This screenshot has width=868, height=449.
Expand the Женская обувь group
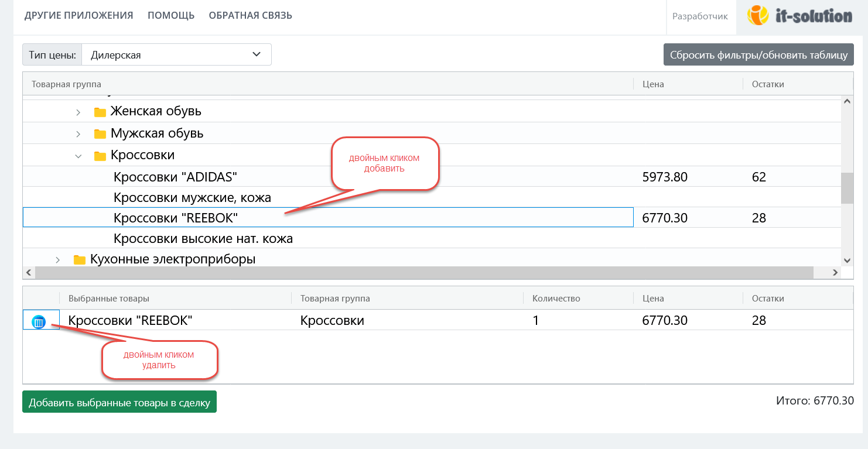pyautogui.click(x=78, y=112)
